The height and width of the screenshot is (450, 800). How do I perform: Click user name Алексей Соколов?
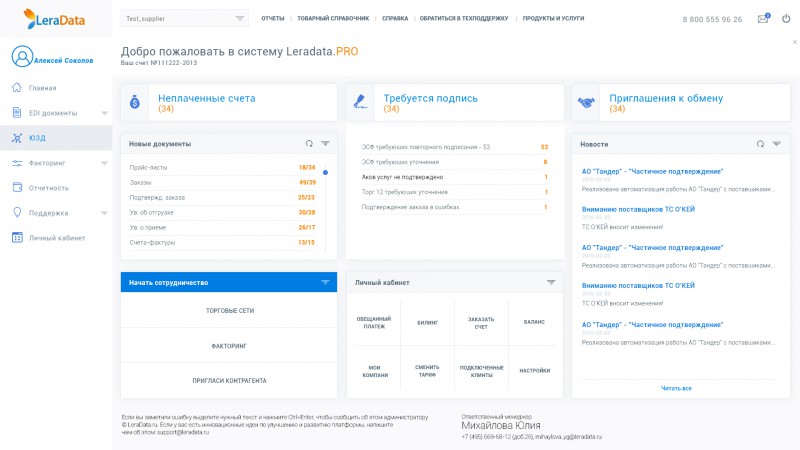tap(64, 60)
